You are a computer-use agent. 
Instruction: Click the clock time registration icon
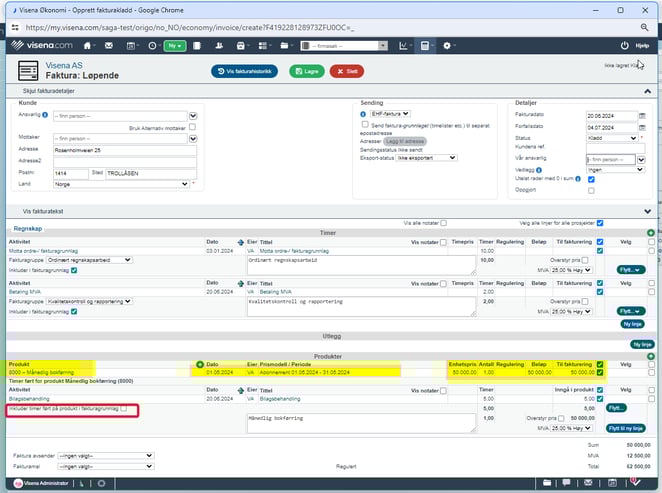152,46
